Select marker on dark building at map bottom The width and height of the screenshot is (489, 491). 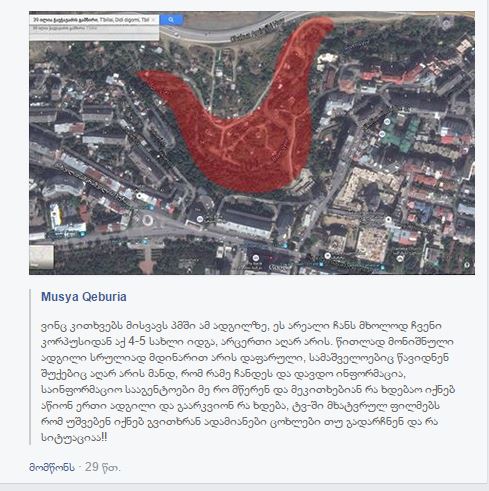click(x=256, y=258)
